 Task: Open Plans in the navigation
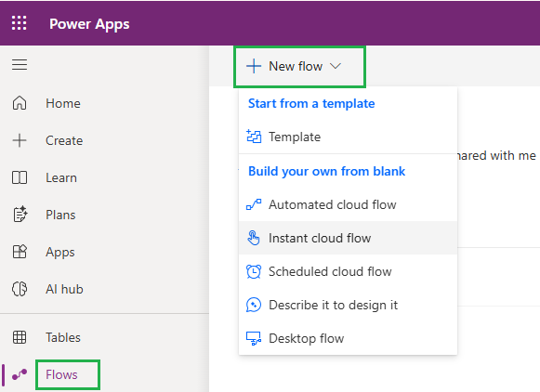[60, 215]
